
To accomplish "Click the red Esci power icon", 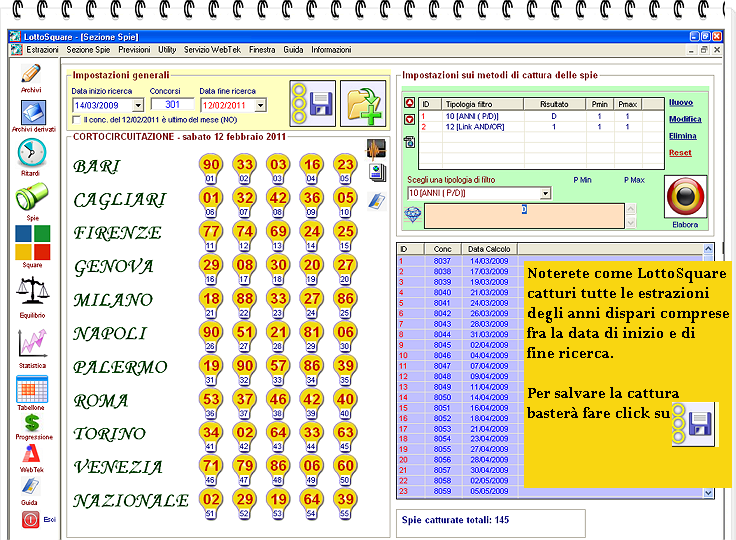I will 31,519.
